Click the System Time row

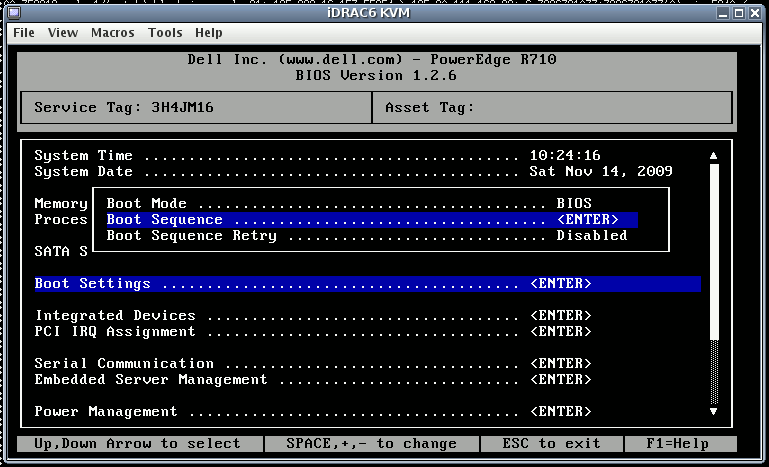(317, 156)
